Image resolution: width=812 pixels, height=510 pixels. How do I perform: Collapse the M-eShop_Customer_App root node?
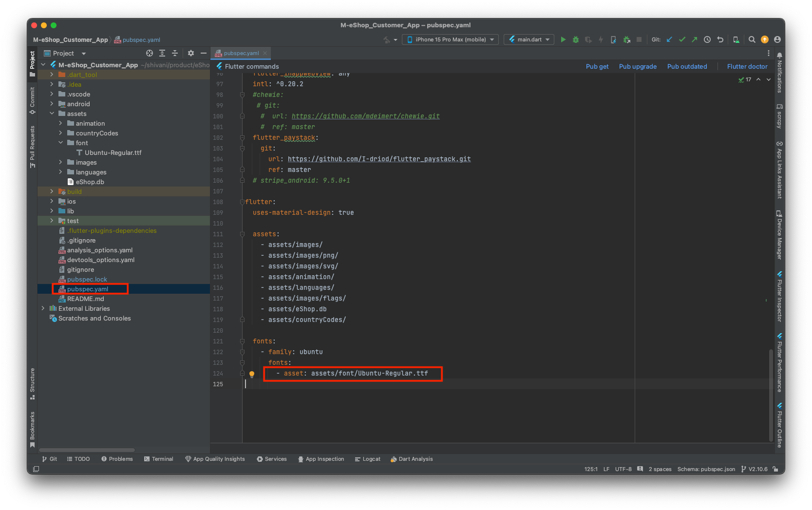43,65
